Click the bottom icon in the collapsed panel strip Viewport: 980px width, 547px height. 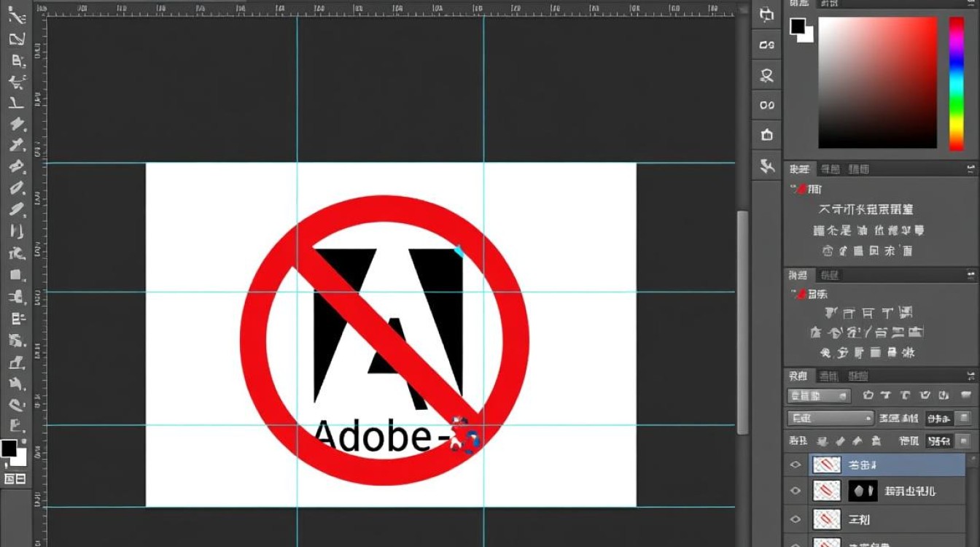tap(766, 166)
